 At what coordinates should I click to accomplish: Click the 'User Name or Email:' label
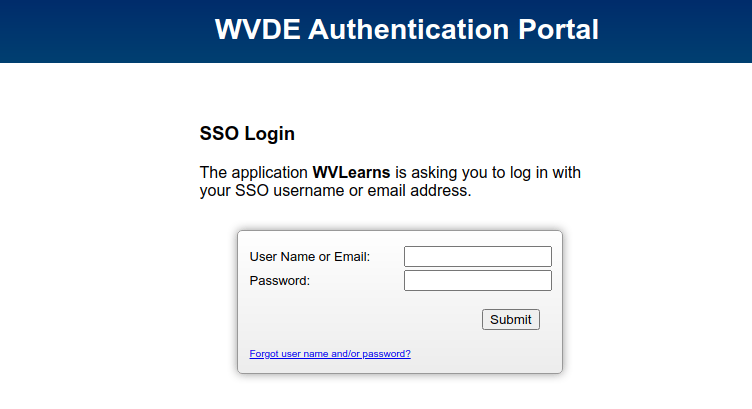coord(310,257)
